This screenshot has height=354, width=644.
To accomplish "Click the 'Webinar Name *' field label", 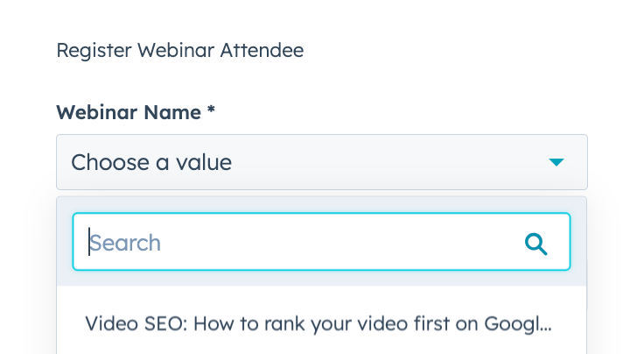I will pos(136,112).
